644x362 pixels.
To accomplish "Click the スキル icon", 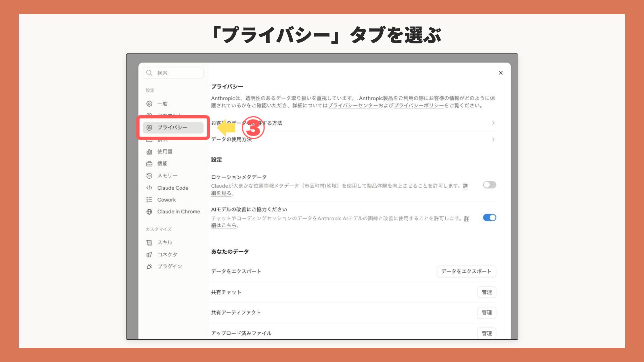I will [x=149, y=242].
